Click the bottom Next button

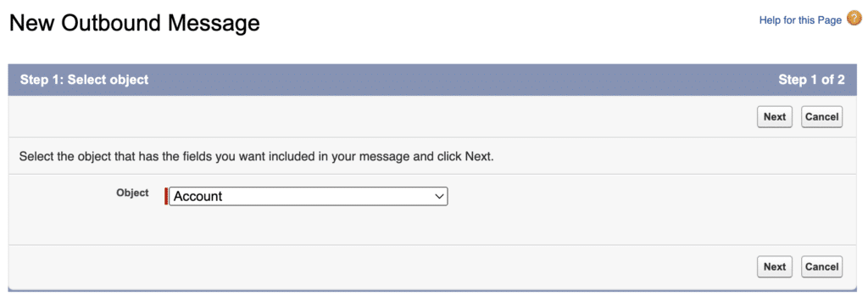tap(775, 266)
